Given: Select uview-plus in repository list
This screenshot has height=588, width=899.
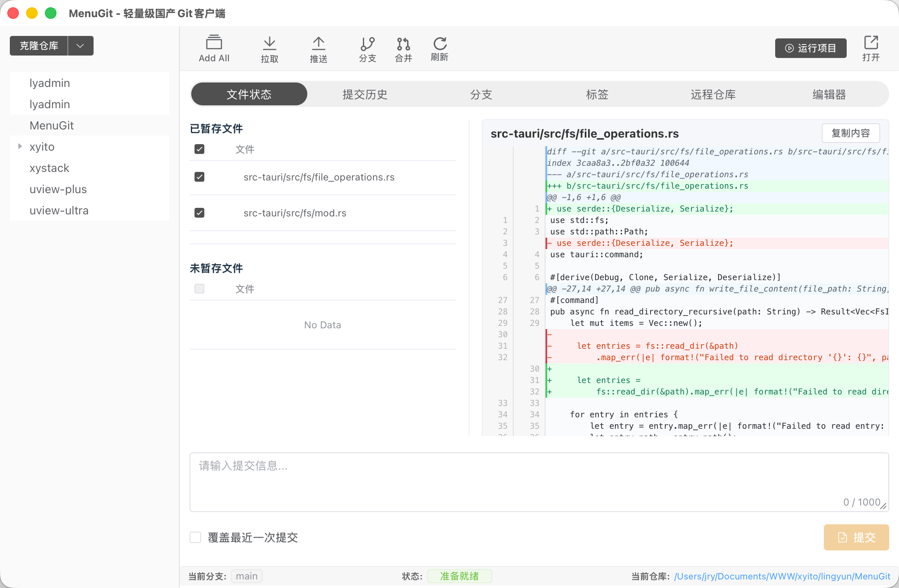Looking at the screenshot, I should [58, 189].
